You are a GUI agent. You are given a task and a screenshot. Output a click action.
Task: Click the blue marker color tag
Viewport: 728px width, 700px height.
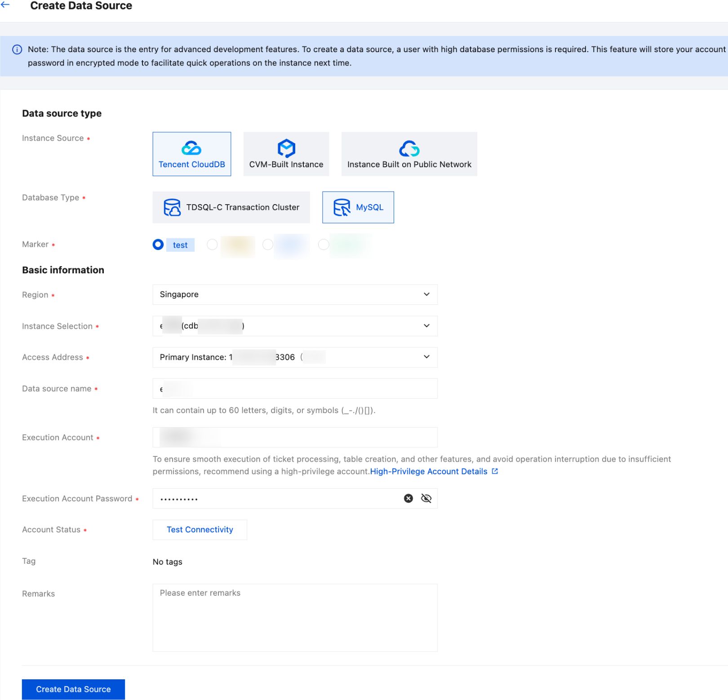click(x=292, y=245)
